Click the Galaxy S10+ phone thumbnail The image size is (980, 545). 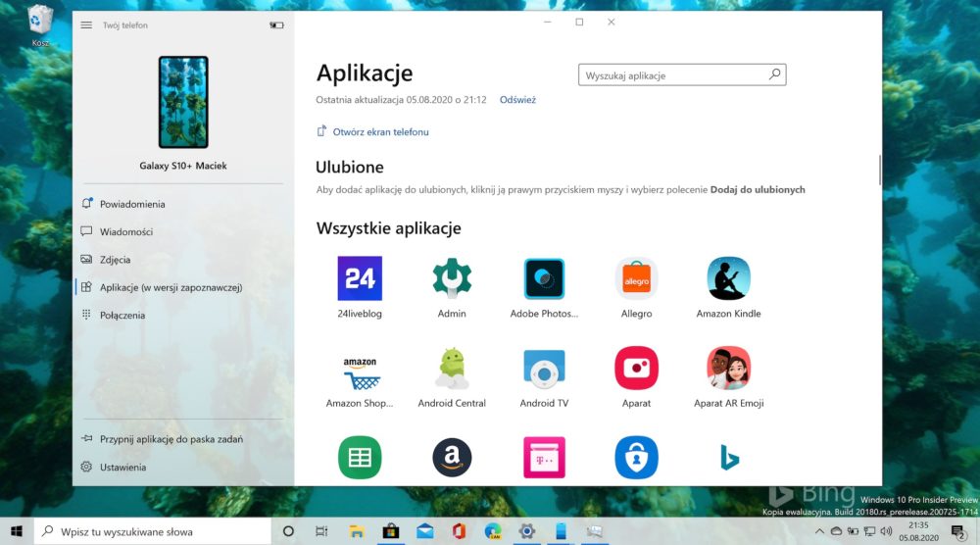point(183,102)
